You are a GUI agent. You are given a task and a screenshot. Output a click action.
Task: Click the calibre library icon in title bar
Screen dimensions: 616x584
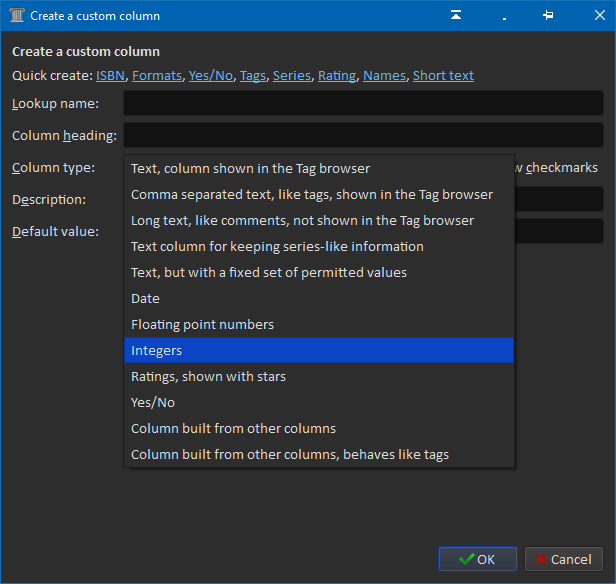pyautogui.click(x=17, y=16)
